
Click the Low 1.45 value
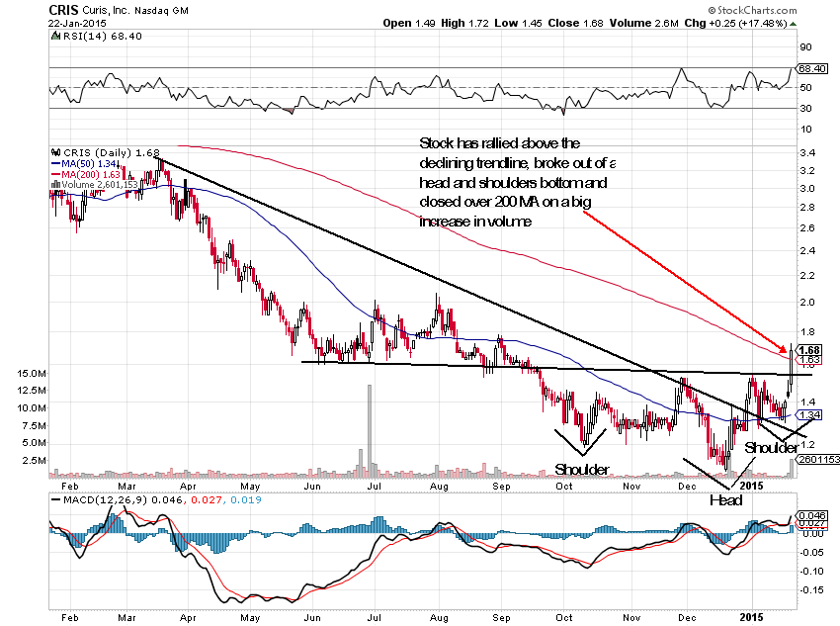518,23
